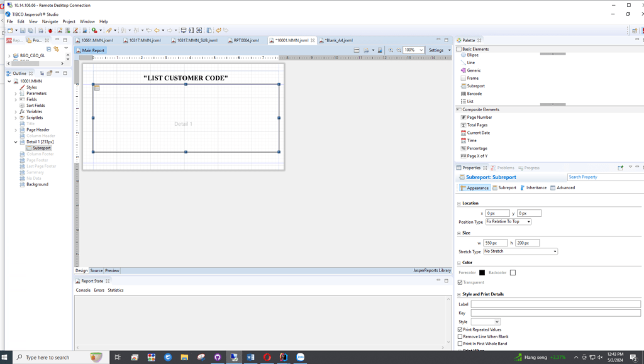
Task: Collapse the Size section in Properties
Action: pyautogui.click(x=458, y=233)
